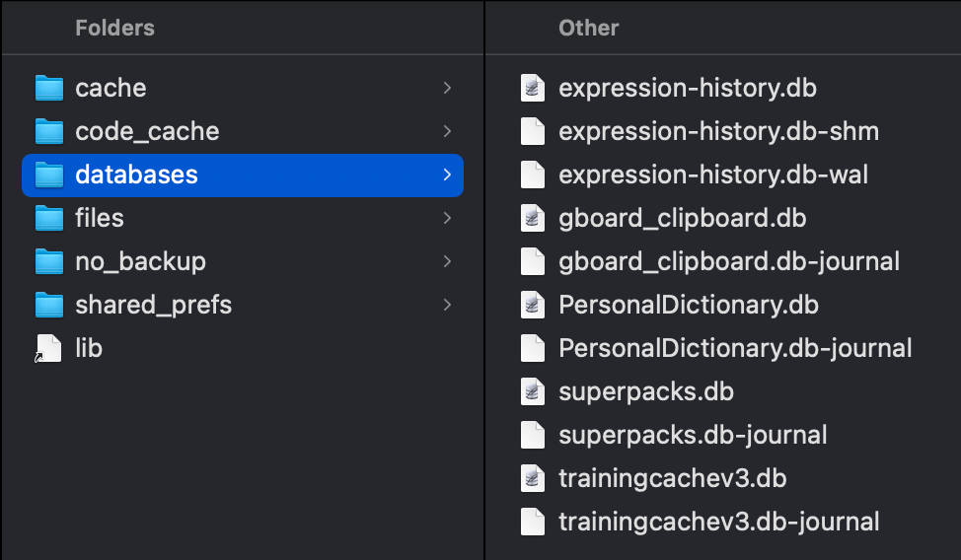961x560 pixels.
Task: Click the expression-history.db database icon
Action: (533, 88)
